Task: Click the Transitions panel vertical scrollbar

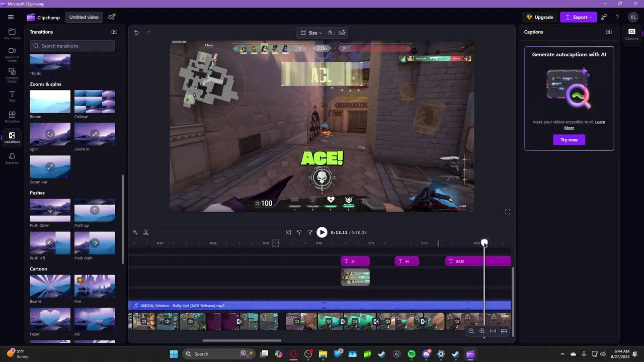Action: click(x=123, y=219)
